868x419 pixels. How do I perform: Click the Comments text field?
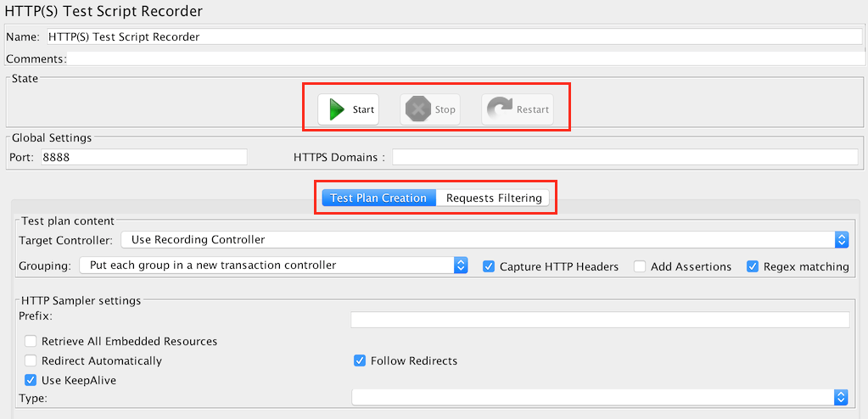[x=464, y=59]
